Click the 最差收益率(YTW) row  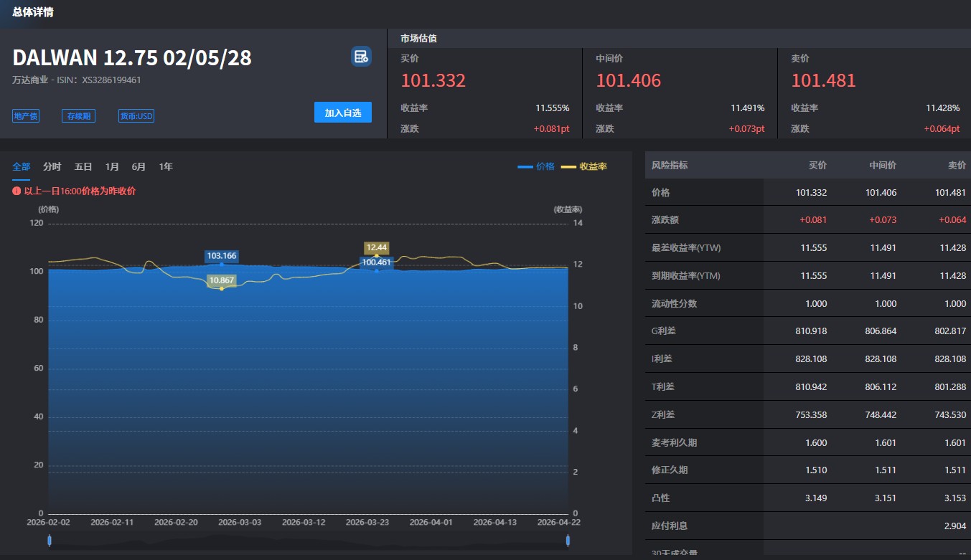[807, 247]
